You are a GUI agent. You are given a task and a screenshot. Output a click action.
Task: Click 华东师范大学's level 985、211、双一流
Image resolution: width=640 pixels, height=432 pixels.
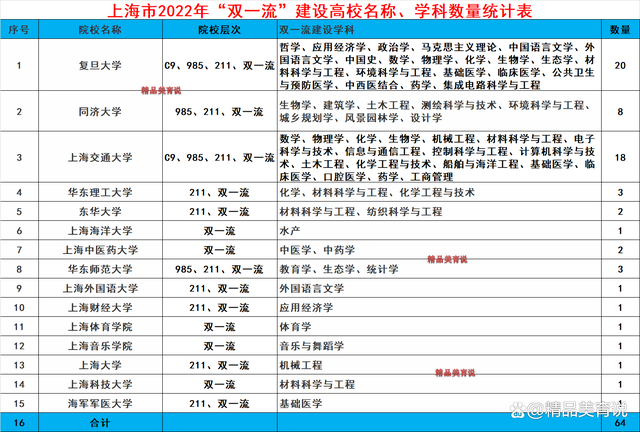coord(220,269)
